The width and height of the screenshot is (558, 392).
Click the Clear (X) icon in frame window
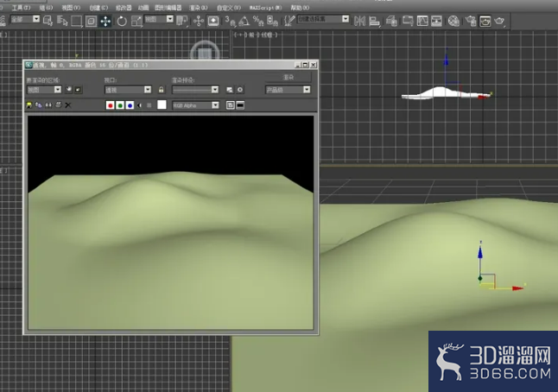click(x=68, y=105)
